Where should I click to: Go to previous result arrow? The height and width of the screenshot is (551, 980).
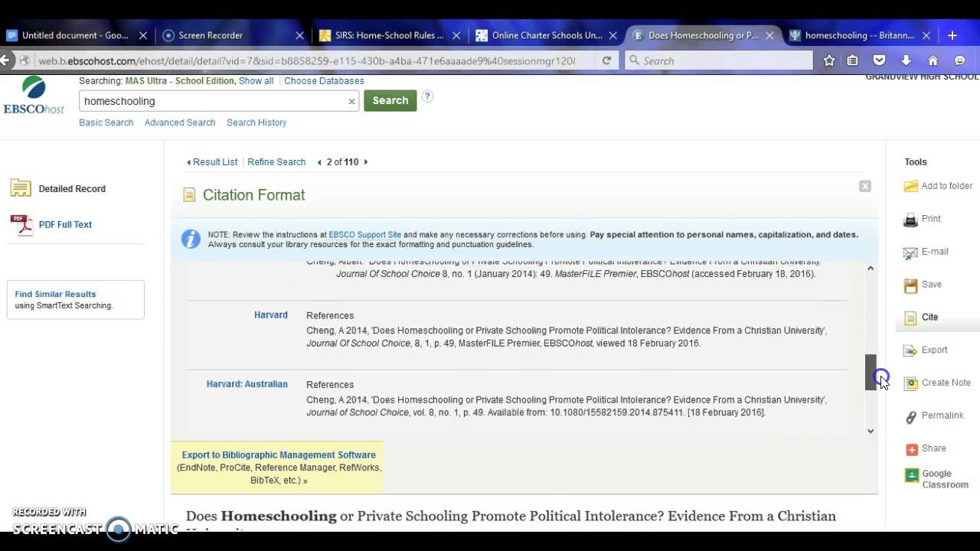pos(319,162)
